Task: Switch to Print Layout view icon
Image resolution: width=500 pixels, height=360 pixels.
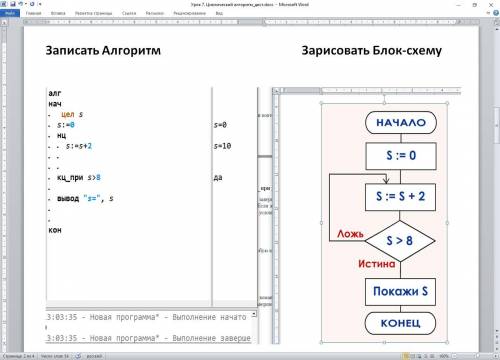Action: click(406, 356)
